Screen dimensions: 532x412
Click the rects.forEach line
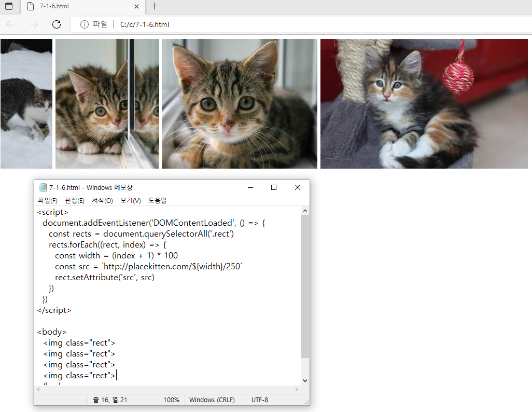click(x=107, y=244)
